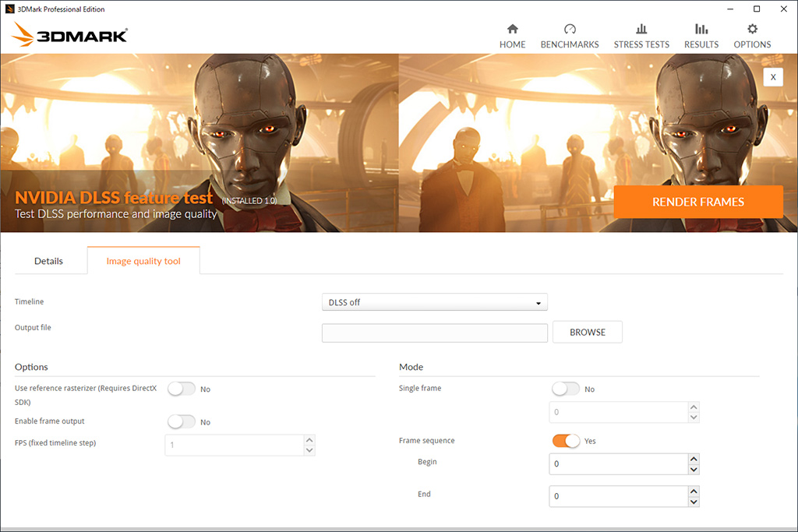This screenshot has width=798, height=532.
Task: Select the Image quality tool tab
Action: pos(143,261)
